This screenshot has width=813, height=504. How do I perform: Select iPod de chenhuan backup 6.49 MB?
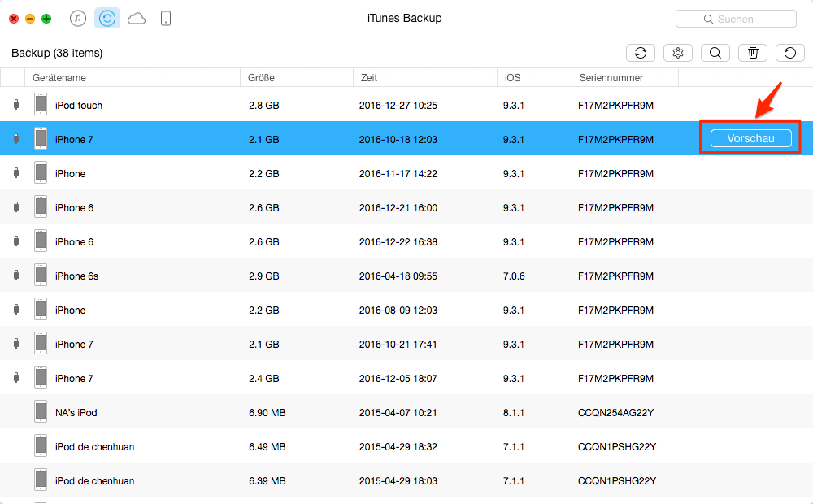click(x=406, y=446)
